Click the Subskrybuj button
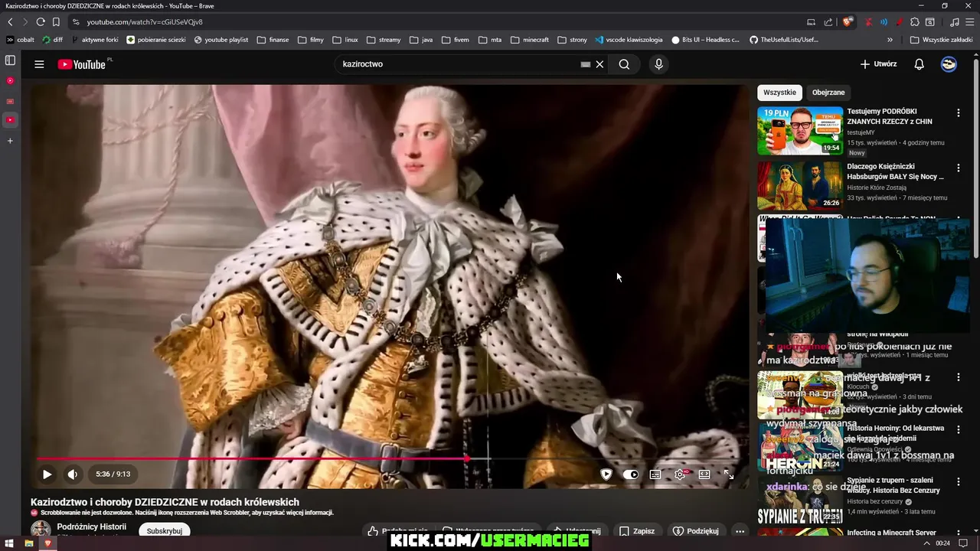Screen dimensions: 980x551 click(164, 530)
